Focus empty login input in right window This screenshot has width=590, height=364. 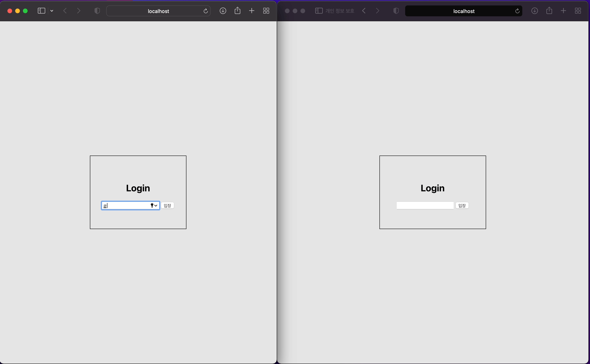click(x=425, y=205)
